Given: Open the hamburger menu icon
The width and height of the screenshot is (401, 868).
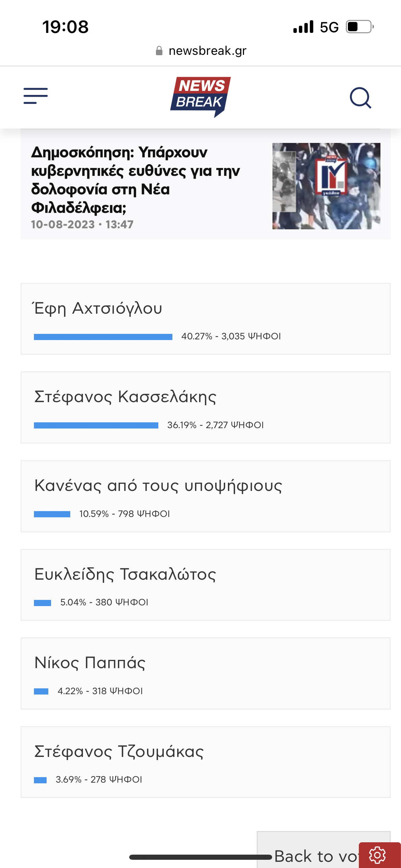Looking at the screenshot, I should coord(36,96).
